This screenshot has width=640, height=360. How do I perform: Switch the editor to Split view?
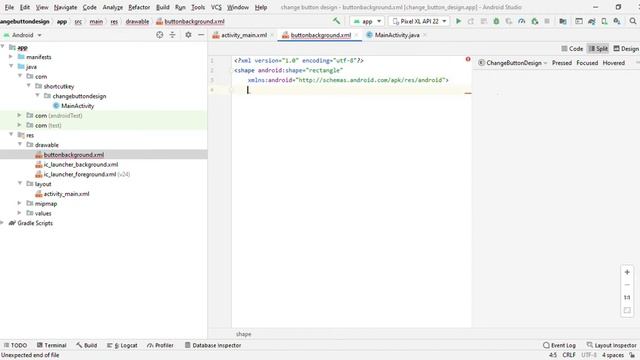coord(598,49)
